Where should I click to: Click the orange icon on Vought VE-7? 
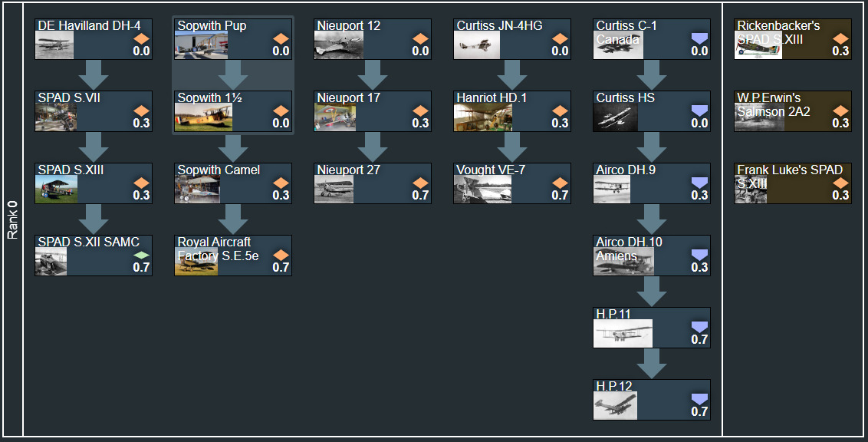pos(560,183)
